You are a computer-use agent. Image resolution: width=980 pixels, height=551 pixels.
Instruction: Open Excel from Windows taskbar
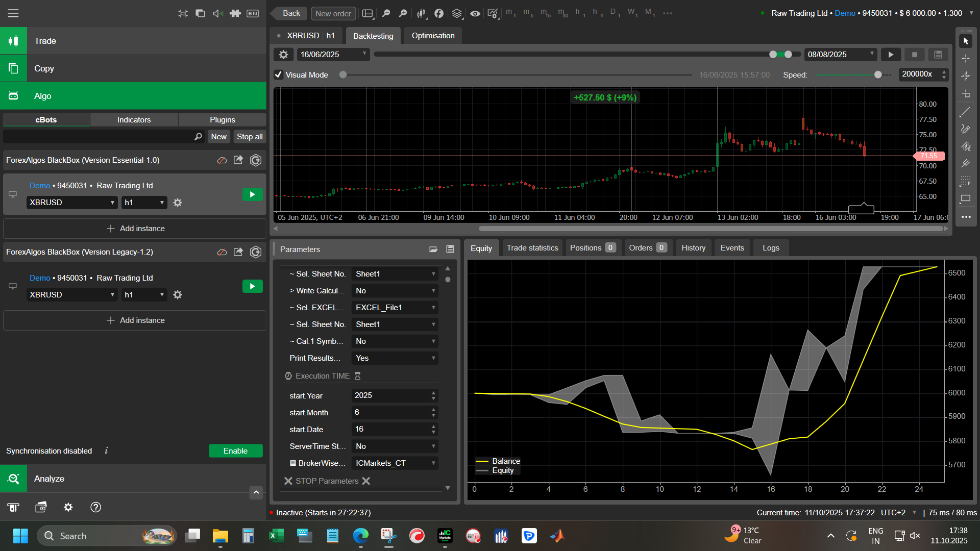coord(276,536)
